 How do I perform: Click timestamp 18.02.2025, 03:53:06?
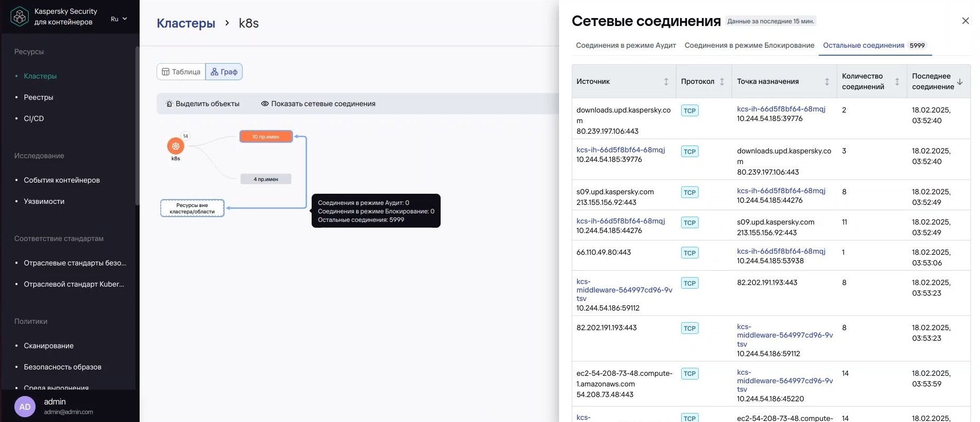pyautogui.click(x=931, y=257)
